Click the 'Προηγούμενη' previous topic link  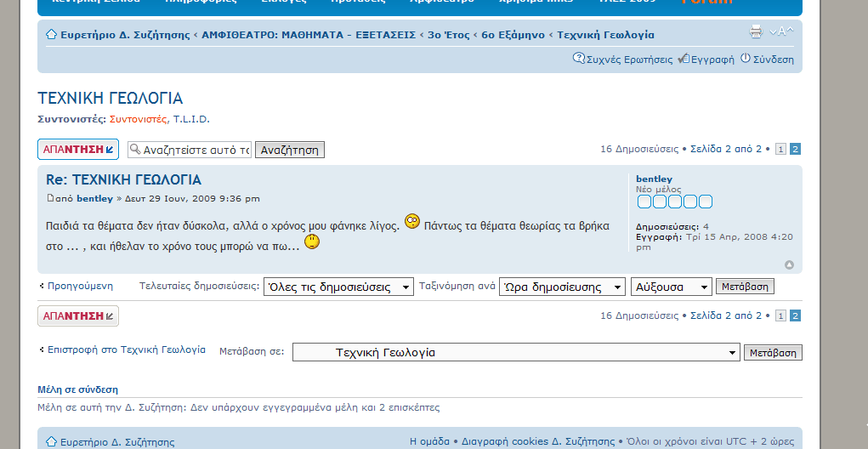pos(80,287)
